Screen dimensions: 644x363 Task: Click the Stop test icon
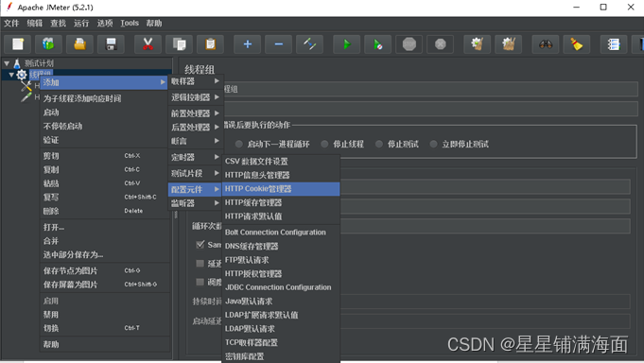409,43
